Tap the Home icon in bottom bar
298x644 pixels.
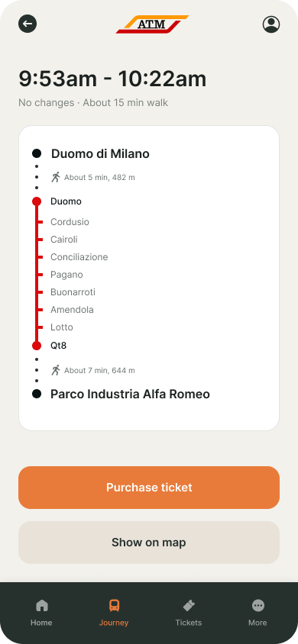coord(42,605)
